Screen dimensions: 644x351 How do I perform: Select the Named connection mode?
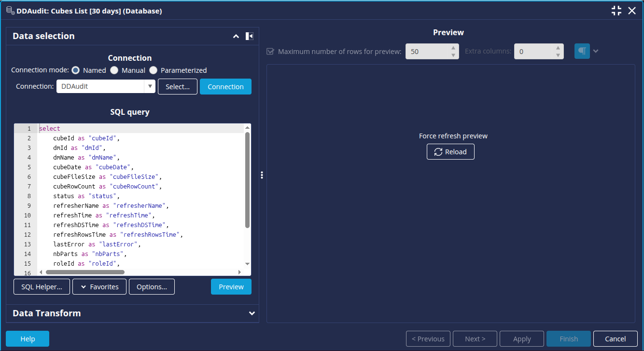76,70
